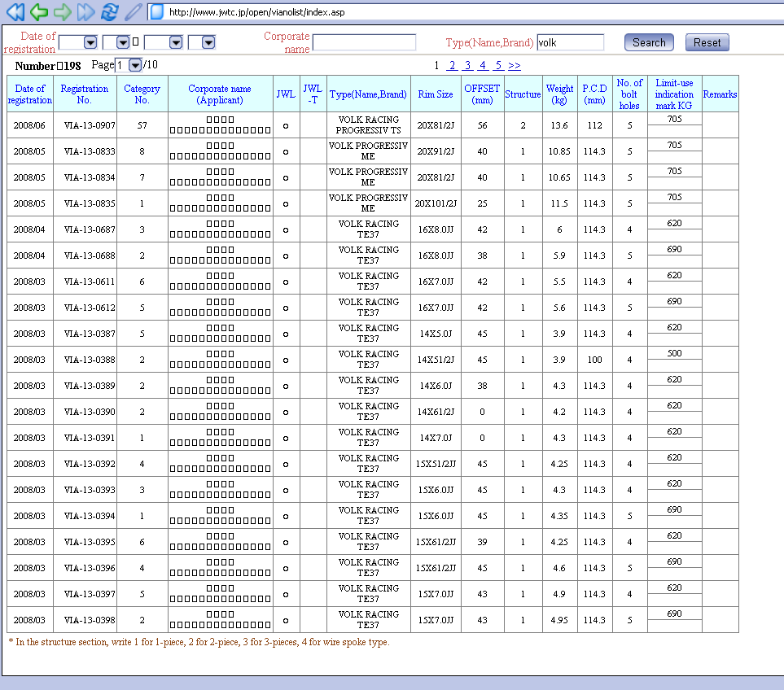Screen dimensions: 784x690
Task: Click the Corporate name input field
Action: 364,42
